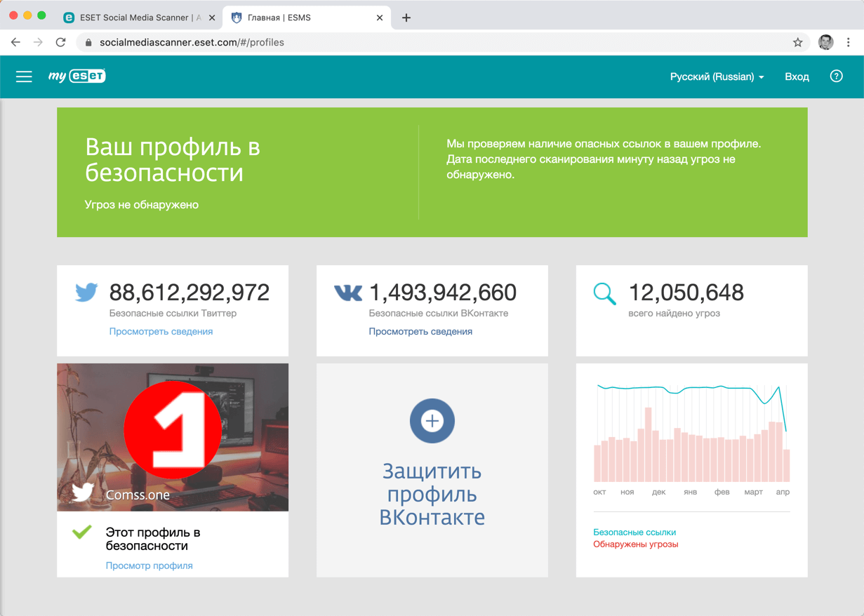Click the Comss.one profile name
The image size is (864, 616).
(x=138, y=495)
